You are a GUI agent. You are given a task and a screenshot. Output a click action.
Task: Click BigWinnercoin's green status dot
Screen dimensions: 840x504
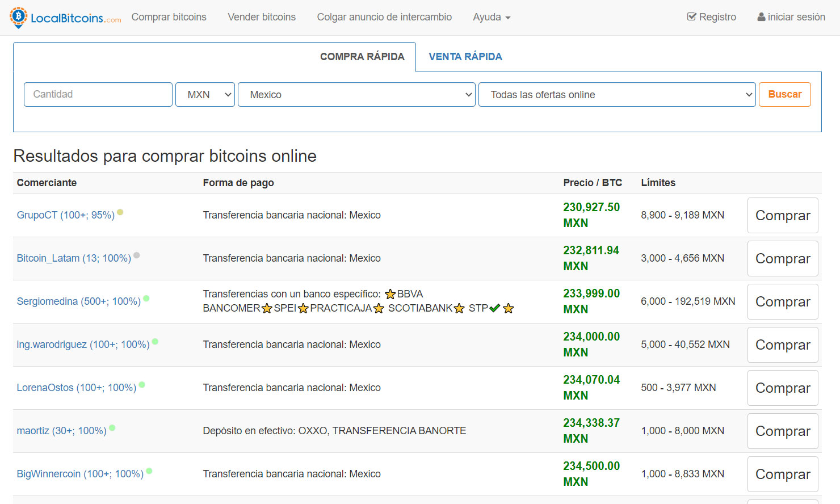coord(149,471)
